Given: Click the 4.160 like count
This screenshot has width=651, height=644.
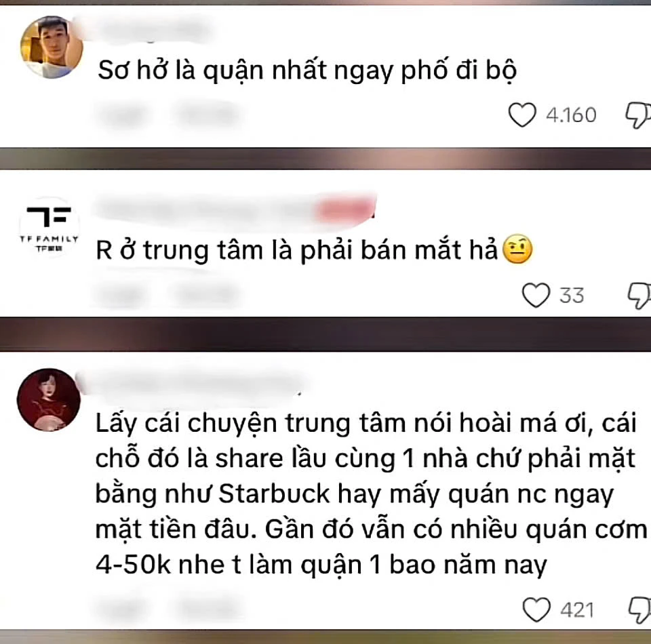Looking at the screenshot, I should click(x=571, y=115).
